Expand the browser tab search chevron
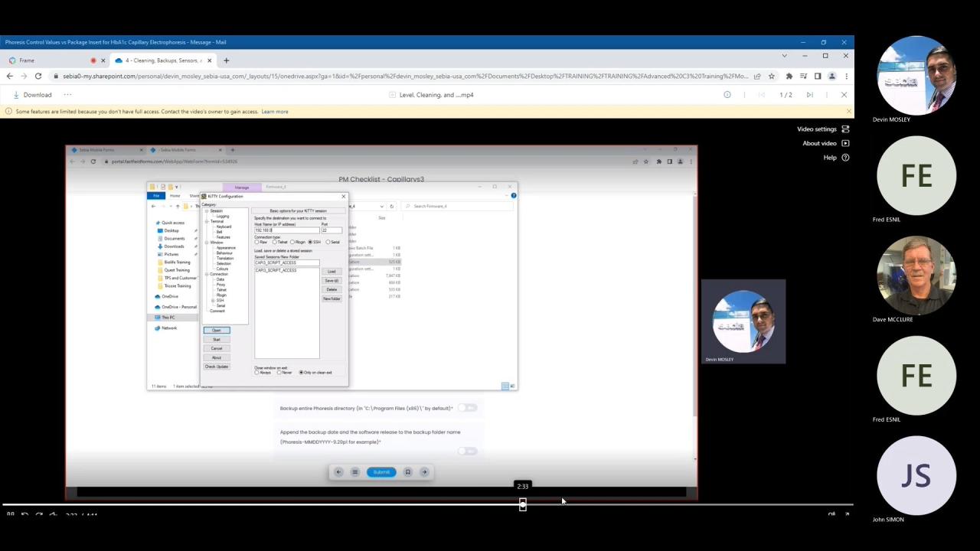The height and width of the screenshot is (551, 980). 784,56
